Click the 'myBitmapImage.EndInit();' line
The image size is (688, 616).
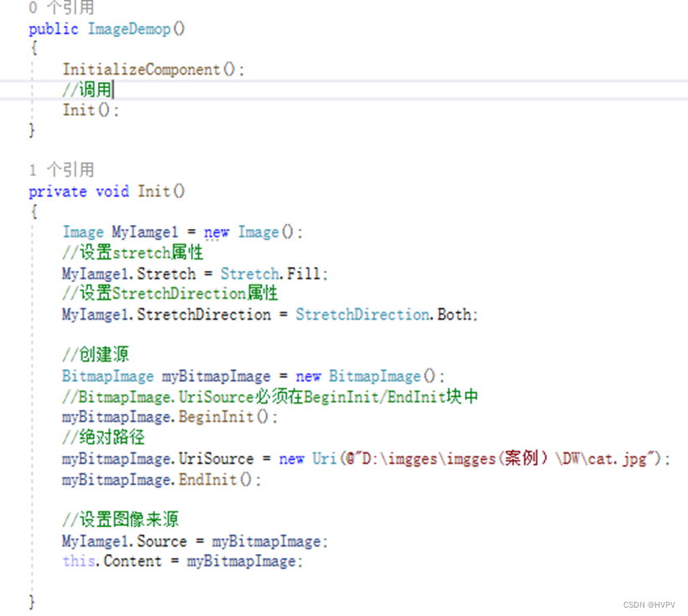pos(161,479)
